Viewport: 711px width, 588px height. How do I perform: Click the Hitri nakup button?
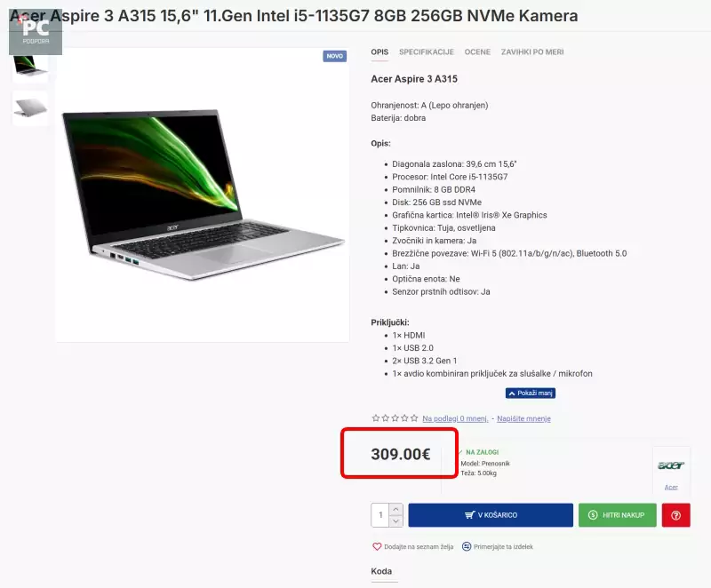617,515
